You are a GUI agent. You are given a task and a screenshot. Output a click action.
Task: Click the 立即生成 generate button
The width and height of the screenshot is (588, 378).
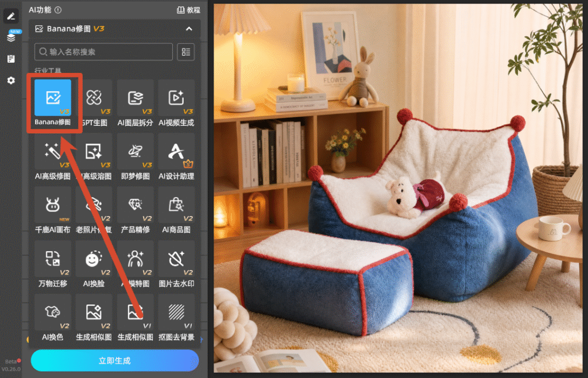point(115,361)
